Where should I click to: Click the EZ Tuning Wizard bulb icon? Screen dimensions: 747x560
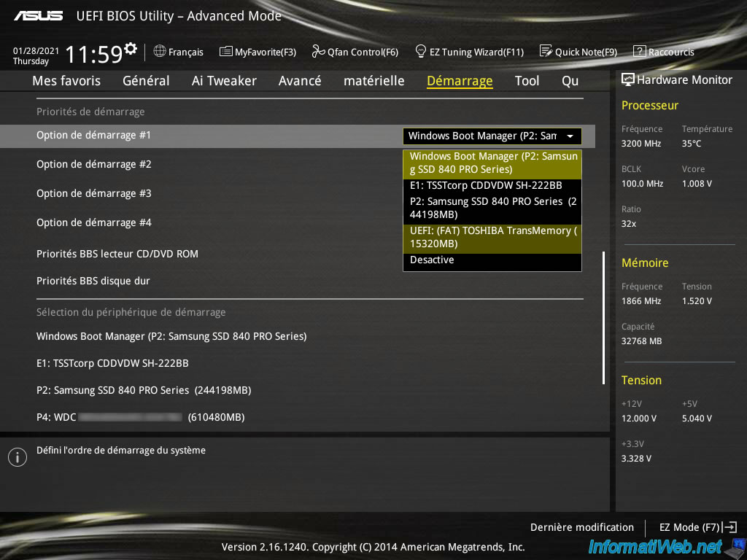[421, 51]
